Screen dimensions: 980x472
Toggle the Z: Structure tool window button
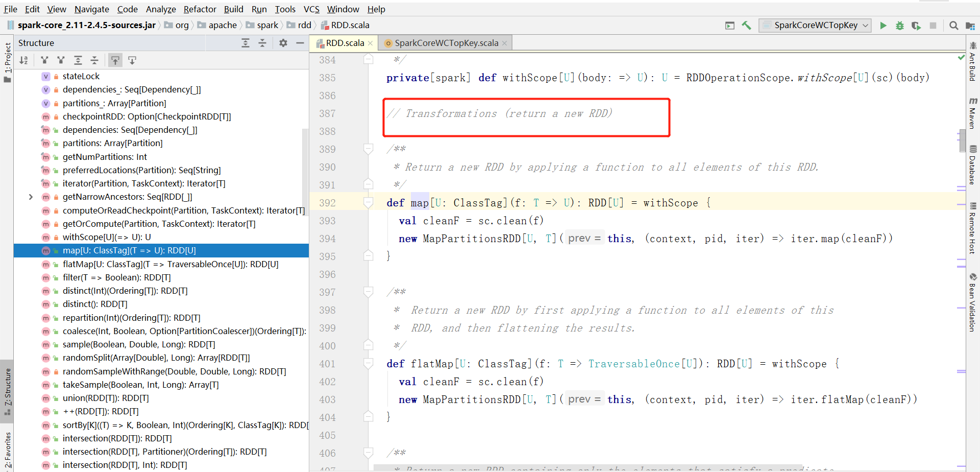(x=7, y=391)
